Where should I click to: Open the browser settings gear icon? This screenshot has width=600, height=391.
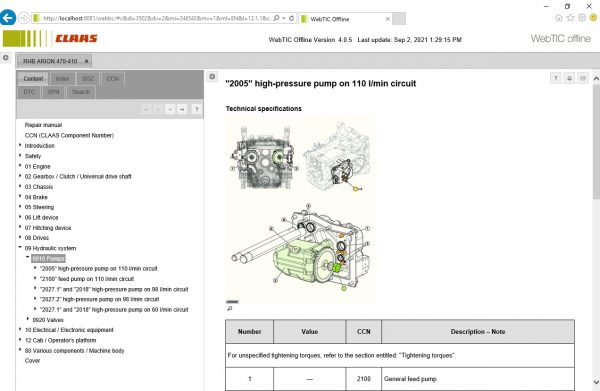click(582, 18)
